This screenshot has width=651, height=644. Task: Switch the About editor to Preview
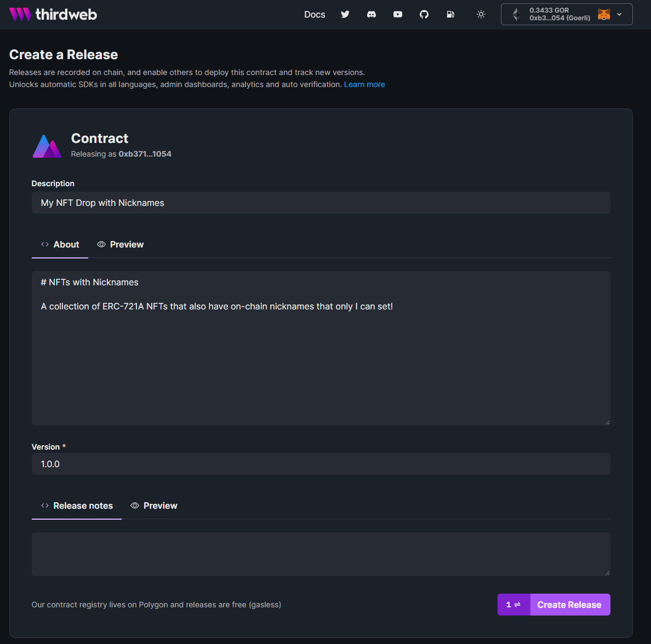coord(120,244)
